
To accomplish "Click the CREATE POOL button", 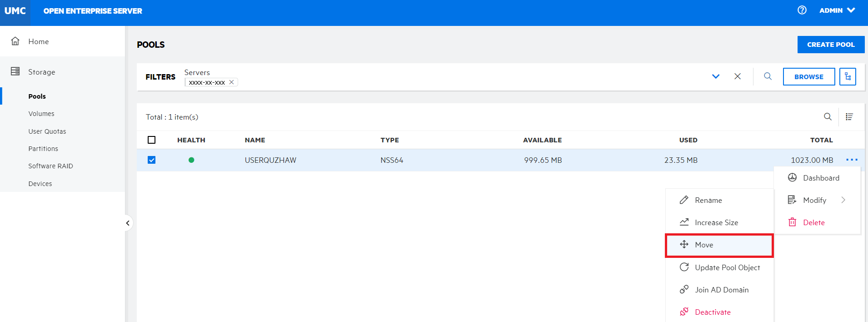I will pos(830,45).
